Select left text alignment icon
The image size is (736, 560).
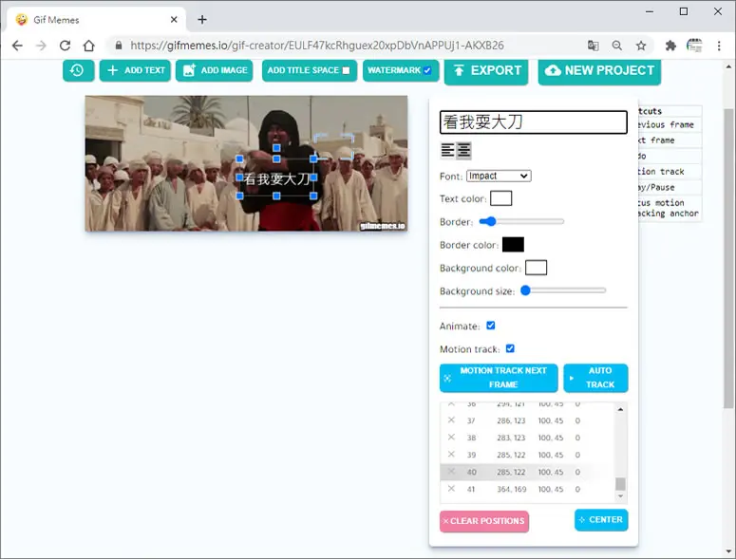447,151
